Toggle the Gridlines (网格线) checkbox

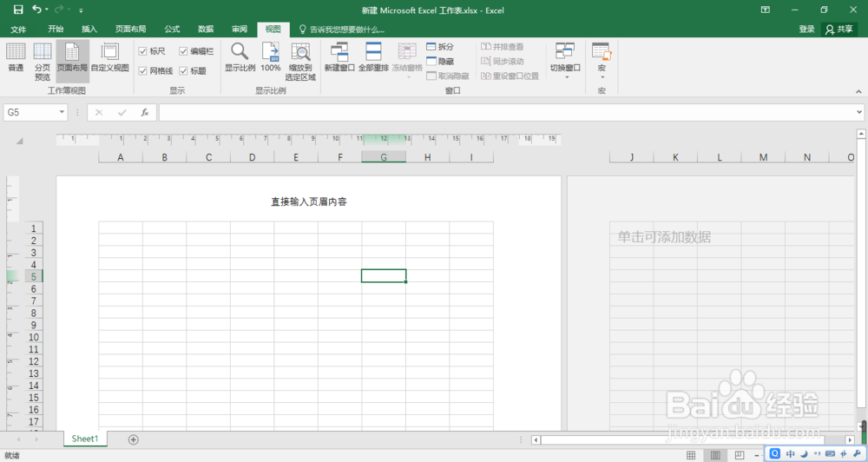(x=143, y=71)
